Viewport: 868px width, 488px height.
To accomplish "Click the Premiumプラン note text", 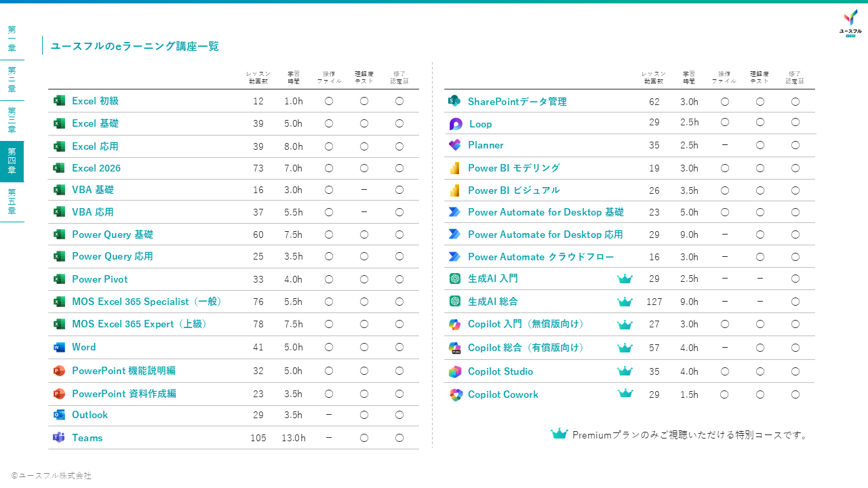I will [691, 434].
